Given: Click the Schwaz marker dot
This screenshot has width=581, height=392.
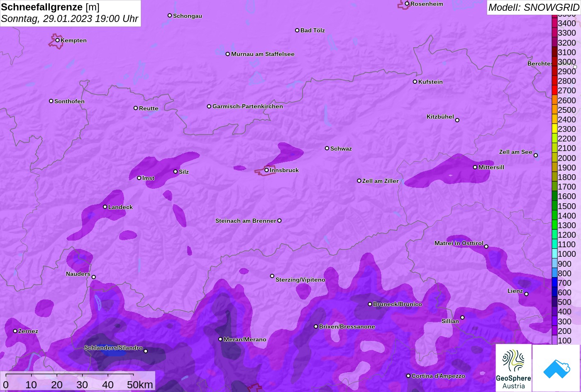Looking at the screenshot, I should 327,148.
